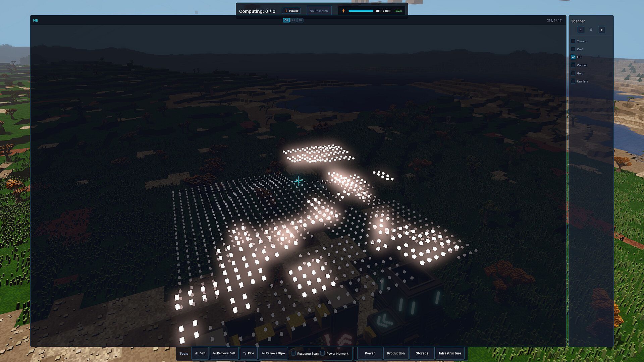This screenshot has width=644, height=362.
Task: Select the Pipe tool
Action: point(249,353)
